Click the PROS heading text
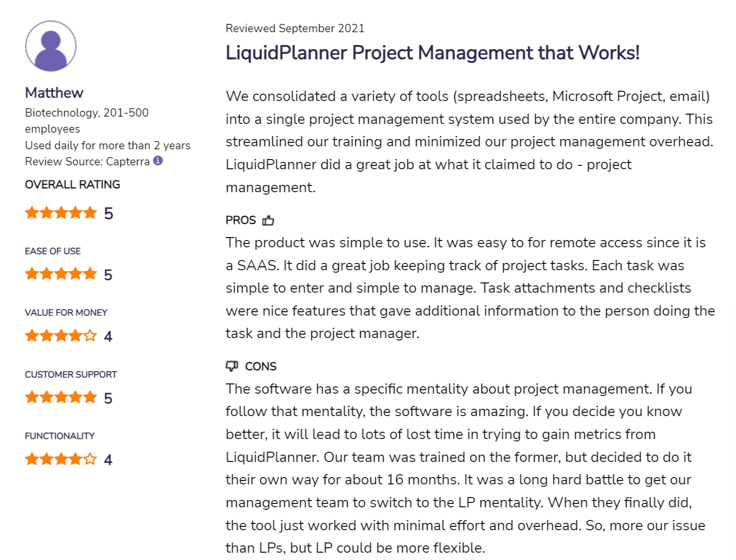 pyautogui.click(x=241, y=220)
